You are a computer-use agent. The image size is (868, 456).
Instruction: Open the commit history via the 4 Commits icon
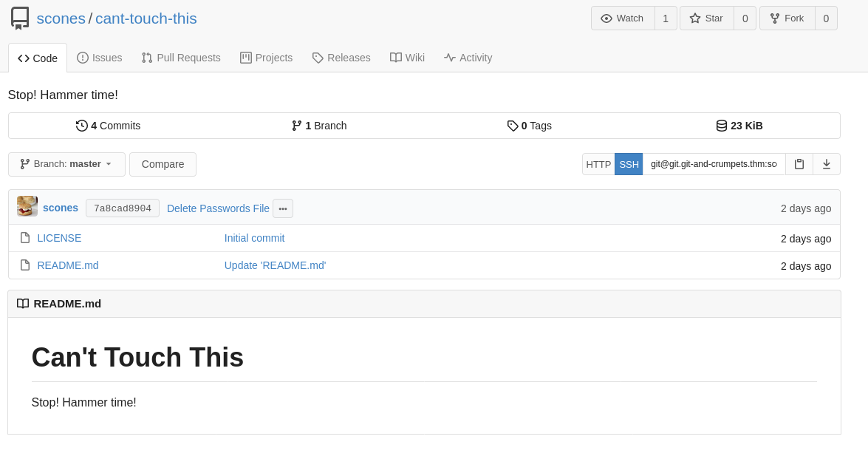(81, 126)
